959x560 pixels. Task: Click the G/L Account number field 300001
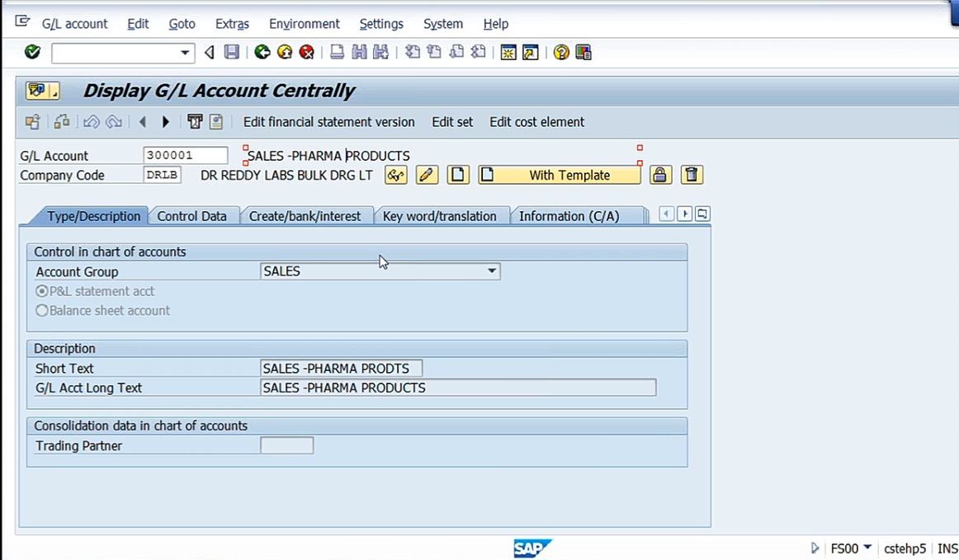pos(186,155)
